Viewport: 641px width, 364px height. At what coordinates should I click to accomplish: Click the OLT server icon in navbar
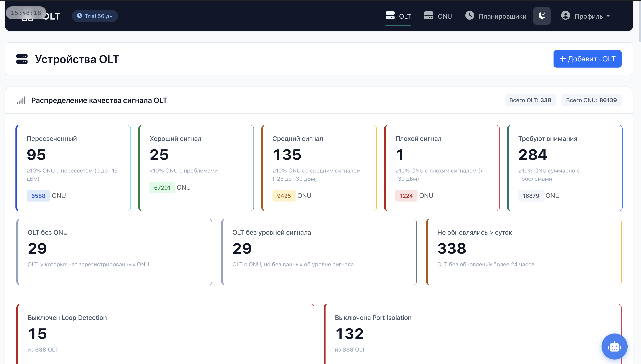coord(390,15)
